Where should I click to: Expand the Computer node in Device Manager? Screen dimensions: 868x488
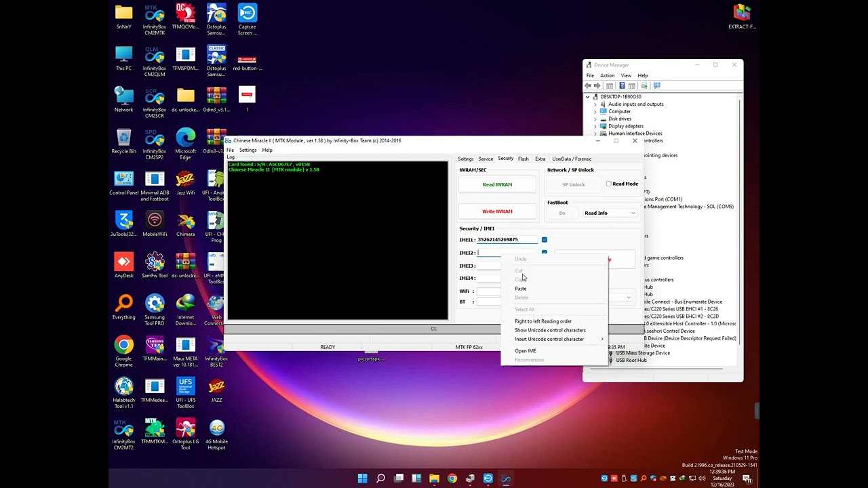pyautogui.click(x=595, y=112)
